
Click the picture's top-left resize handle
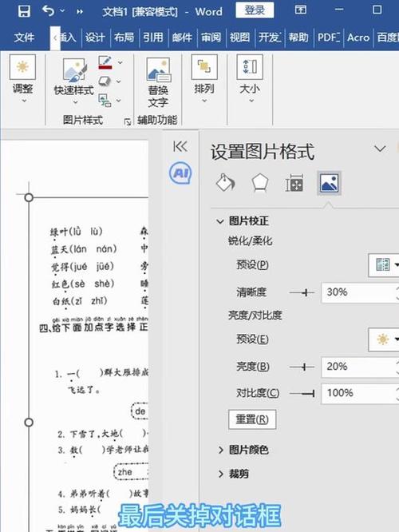[x=29, y=197]
